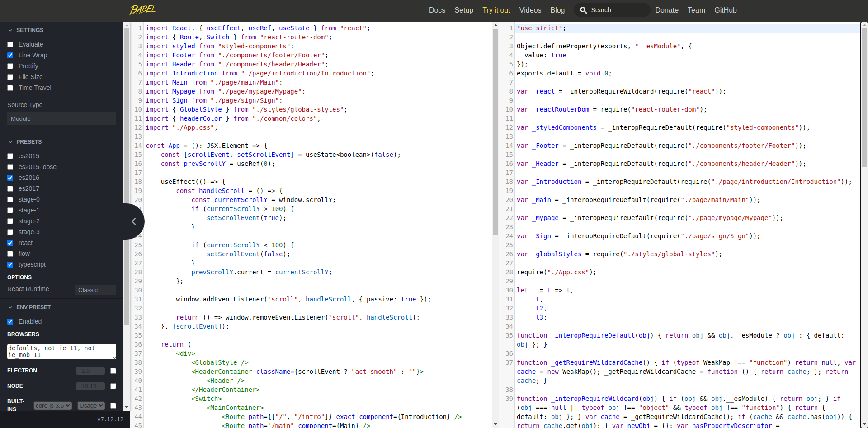The image size is (868, 428).
Task: Open the React Runtime Classic dropdown
Action: point(95,290)
